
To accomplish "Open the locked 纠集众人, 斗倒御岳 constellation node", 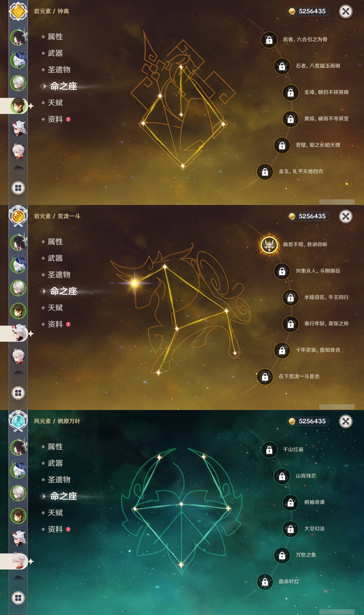I will [282, 271].
